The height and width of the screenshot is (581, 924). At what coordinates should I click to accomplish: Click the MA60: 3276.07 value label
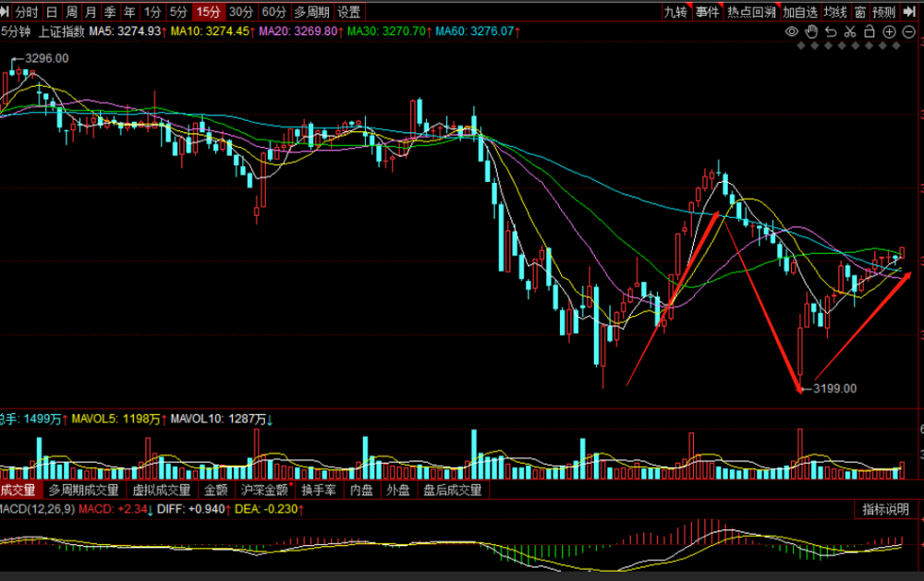(x=475, y=31)
